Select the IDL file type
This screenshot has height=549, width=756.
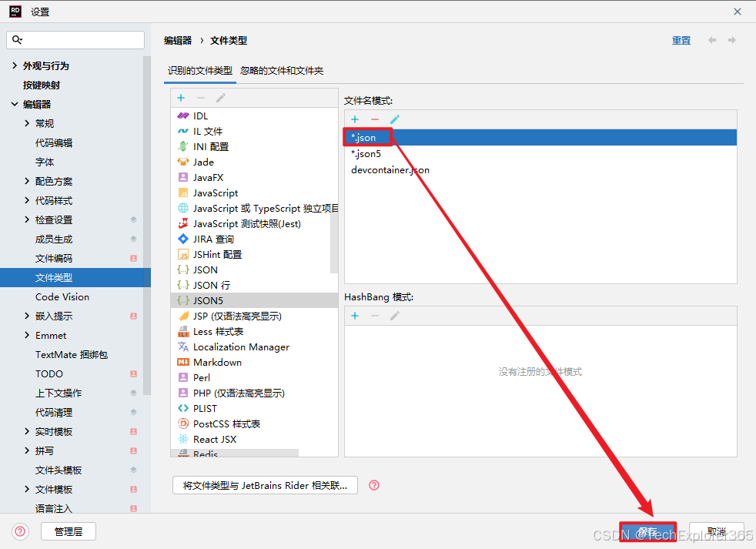pyautogui.click(x=253, y=115)
